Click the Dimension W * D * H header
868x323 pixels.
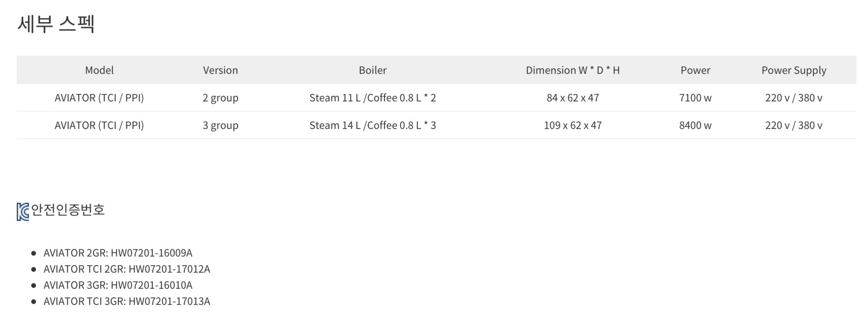tap(572, 70)
